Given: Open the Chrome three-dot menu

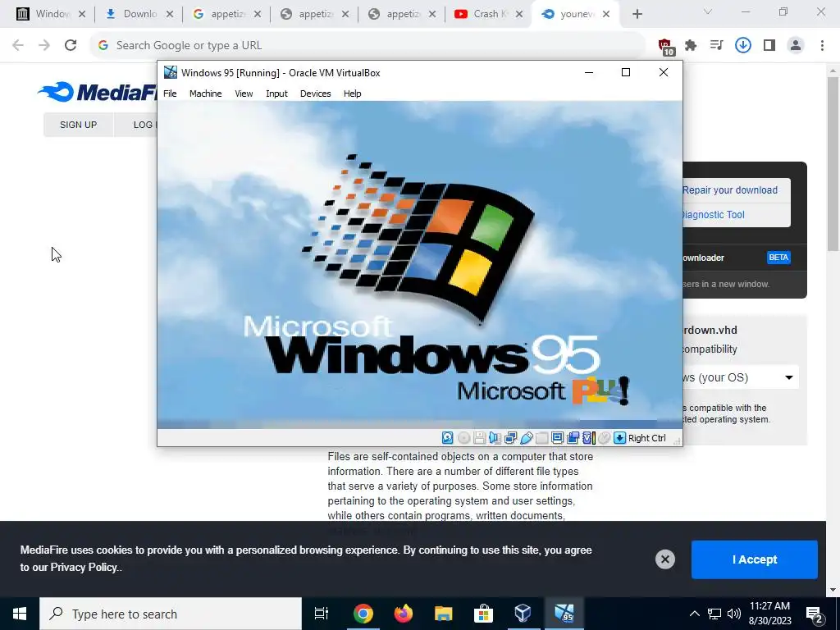Looking at the screenshot, I should click(x=822, y=46).
